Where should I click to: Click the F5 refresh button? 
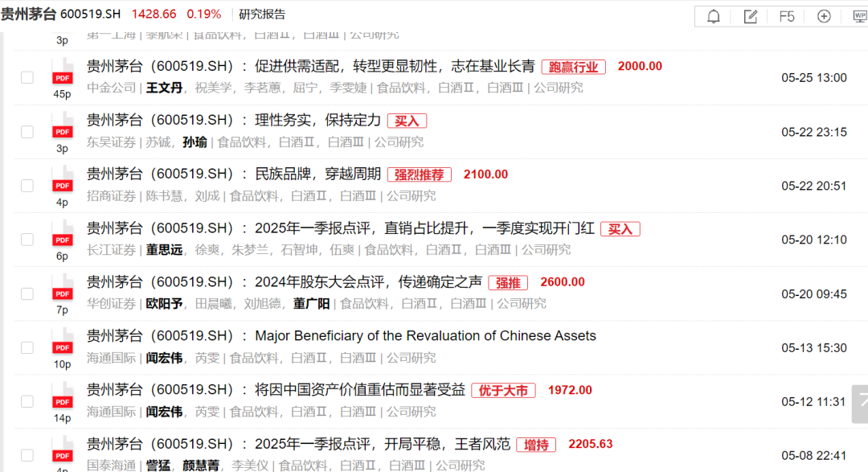(787, 16)
